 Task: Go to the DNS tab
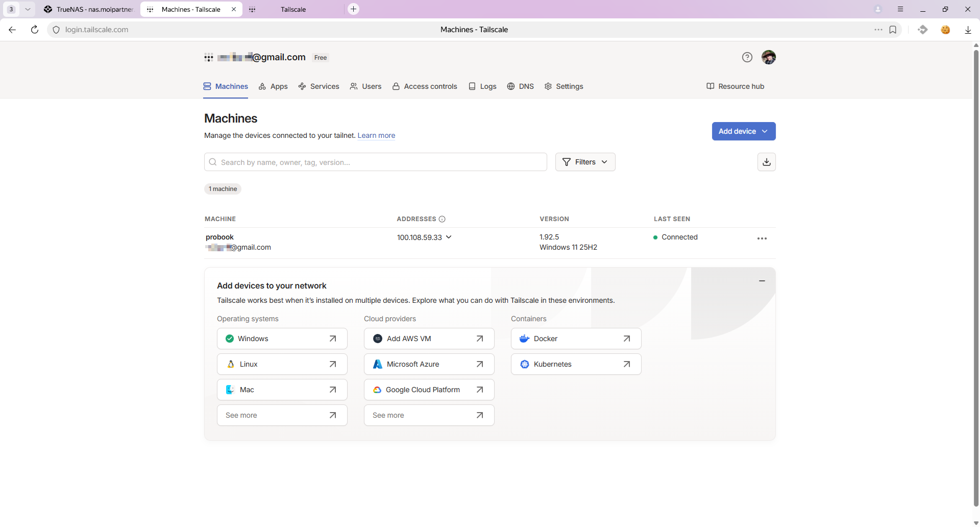point(520,86)
